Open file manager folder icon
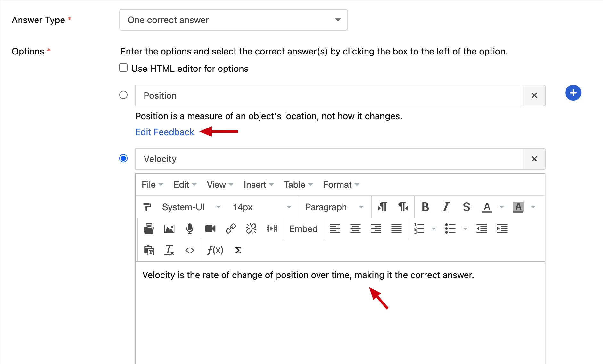 tap(149, 228)
